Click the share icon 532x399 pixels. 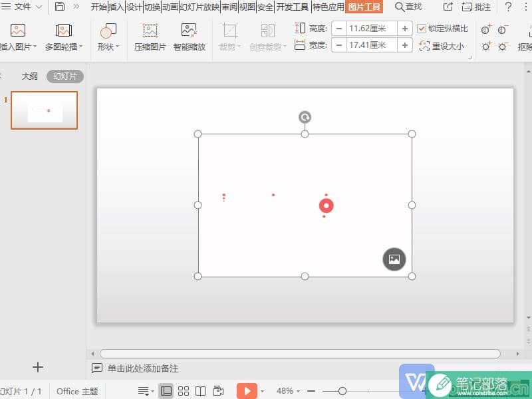click(x=448, y=7)
